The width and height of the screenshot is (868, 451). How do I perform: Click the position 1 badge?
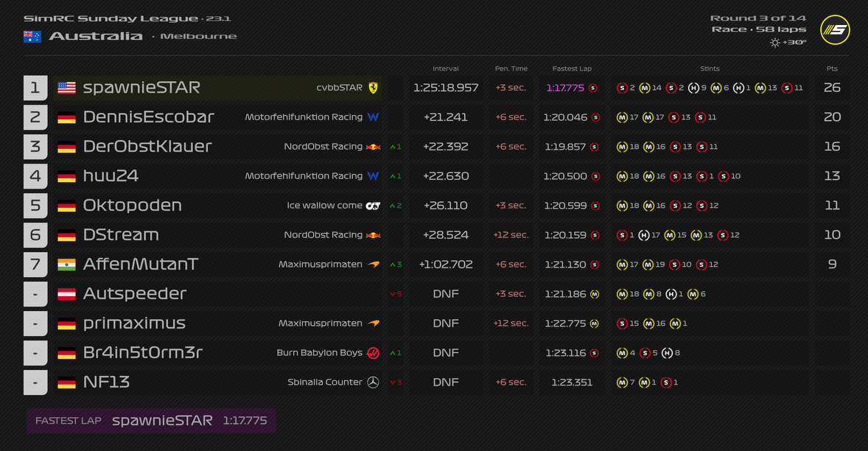(35, 88)
